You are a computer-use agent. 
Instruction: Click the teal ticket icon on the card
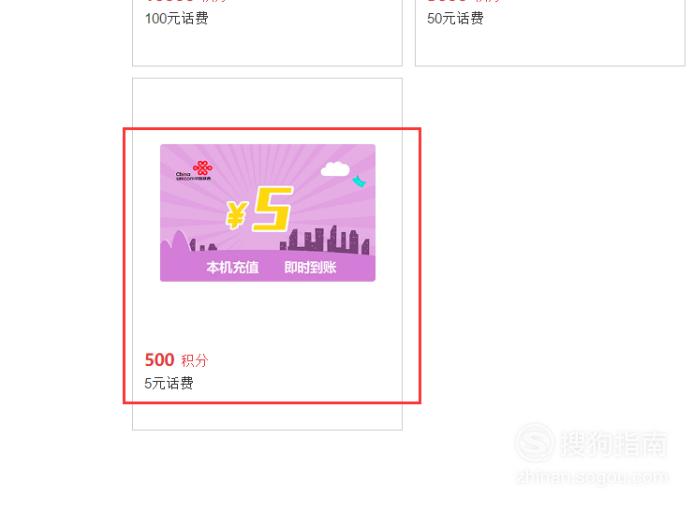(x=359, y=181)
